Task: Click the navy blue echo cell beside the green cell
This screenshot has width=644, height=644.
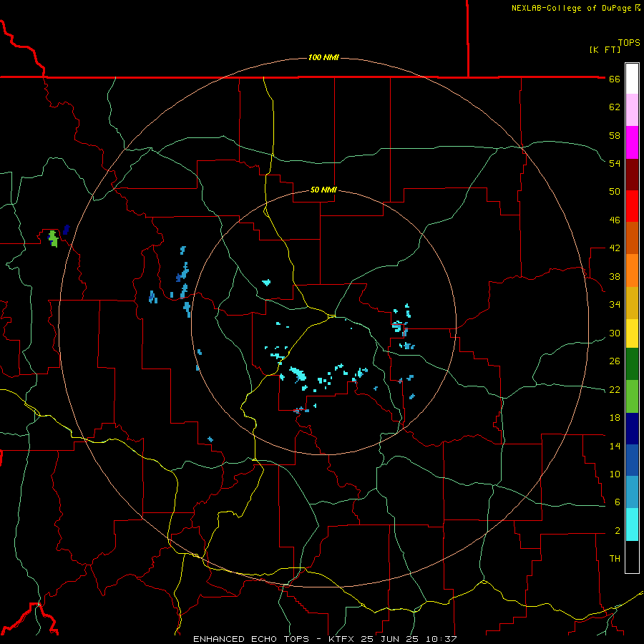Action: click(x=66, y=230)
